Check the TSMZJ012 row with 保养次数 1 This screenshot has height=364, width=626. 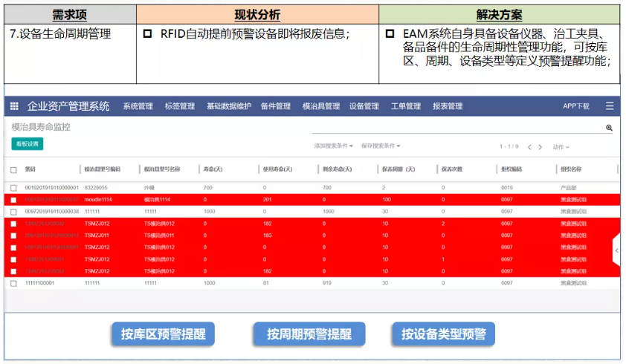[13, 259]
